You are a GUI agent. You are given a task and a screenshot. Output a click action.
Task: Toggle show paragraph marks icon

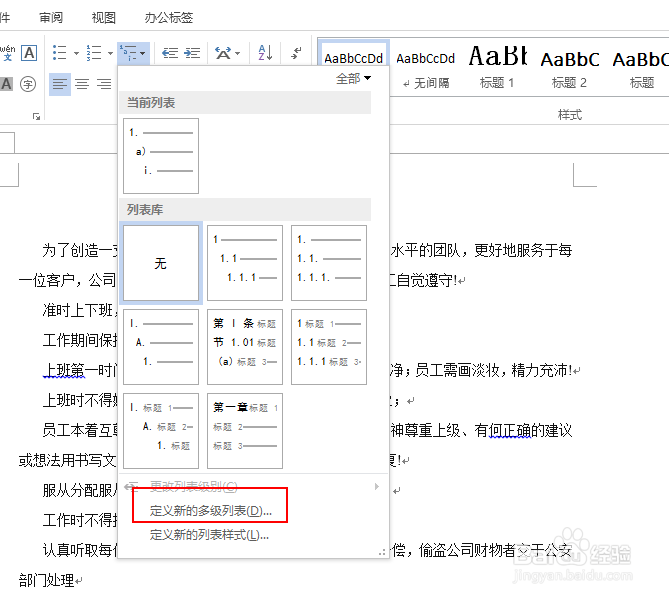[x=296, y=53]
